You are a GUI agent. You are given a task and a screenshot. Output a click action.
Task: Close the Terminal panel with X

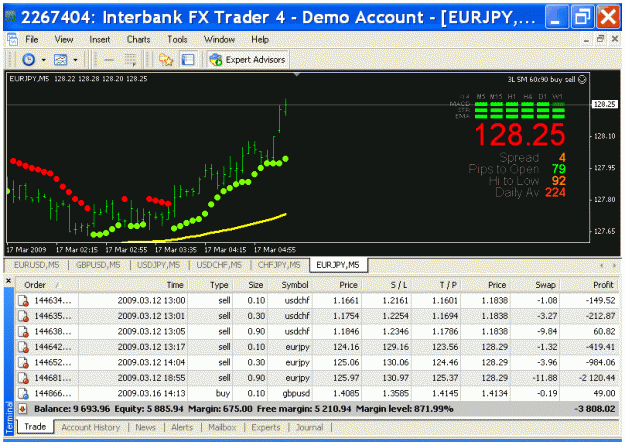(8, 281)
